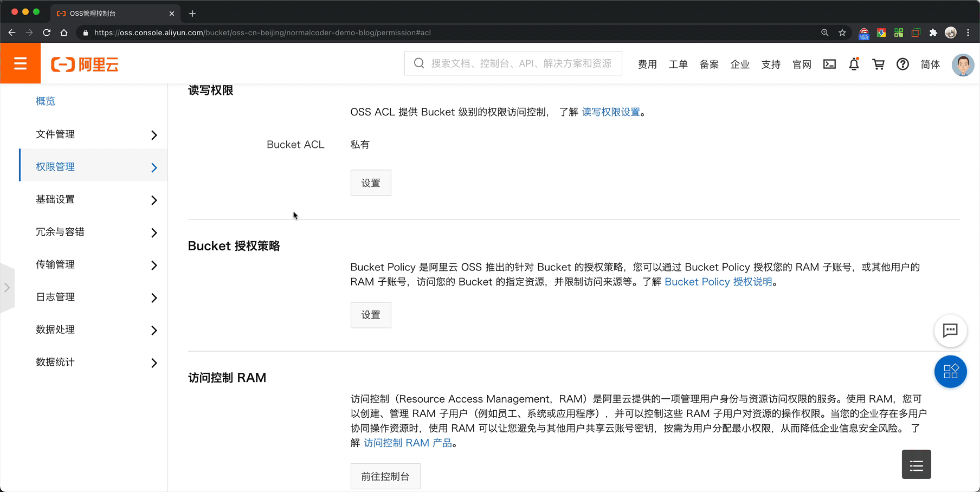Expand the collapsed panel arrow on left edge
The image size is (980, 492).
8,288
